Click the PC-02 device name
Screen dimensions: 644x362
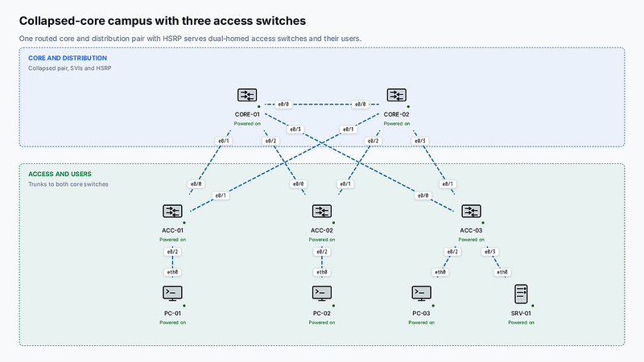[x=321, y=314]
